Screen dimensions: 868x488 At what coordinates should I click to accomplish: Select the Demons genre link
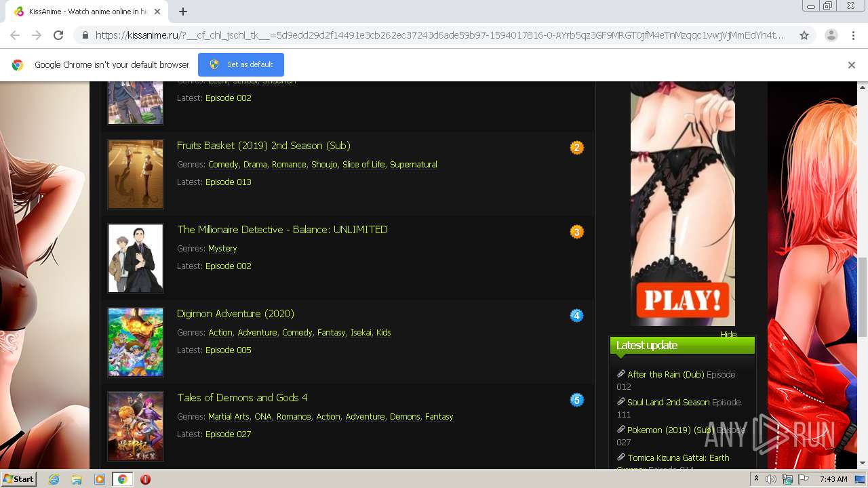(405, 417)
